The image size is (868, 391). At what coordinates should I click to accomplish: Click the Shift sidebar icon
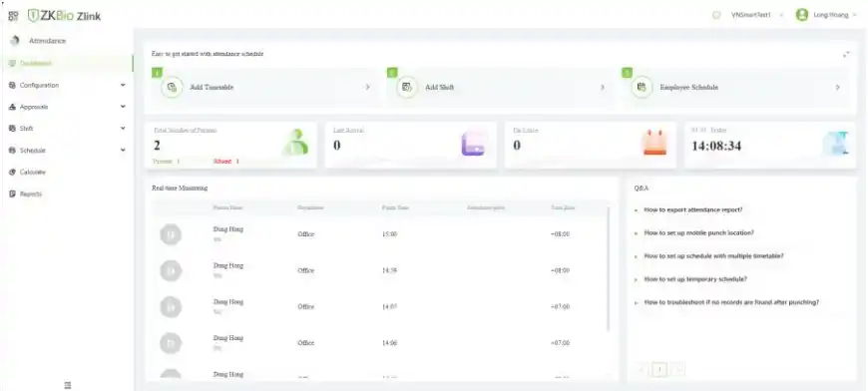pos(12,129)
